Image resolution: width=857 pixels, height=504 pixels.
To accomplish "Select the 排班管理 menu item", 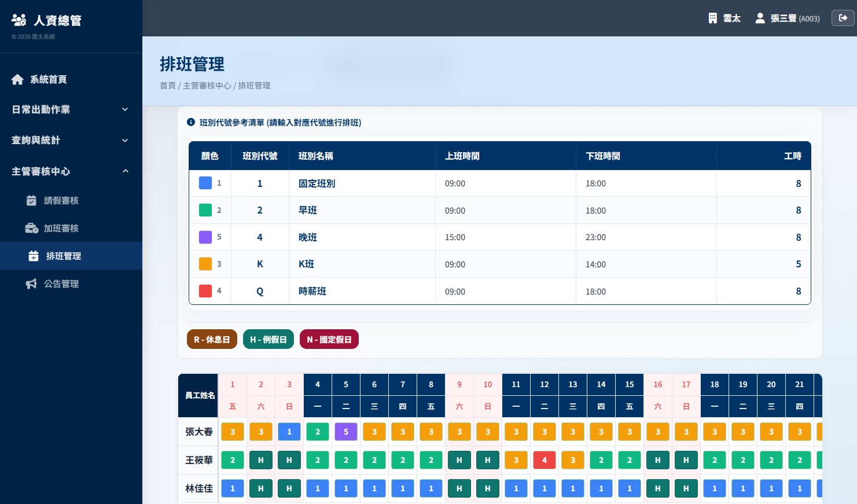I will (x=71, y=256).
